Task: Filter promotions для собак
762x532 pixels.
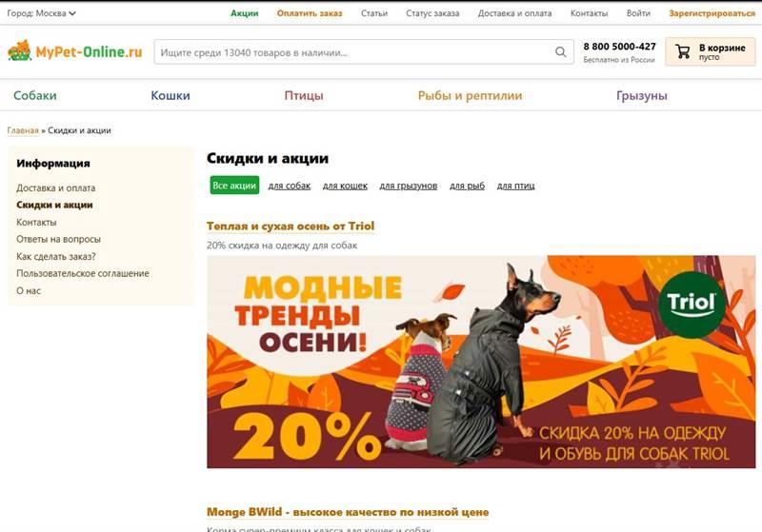Action: point(290,186)
